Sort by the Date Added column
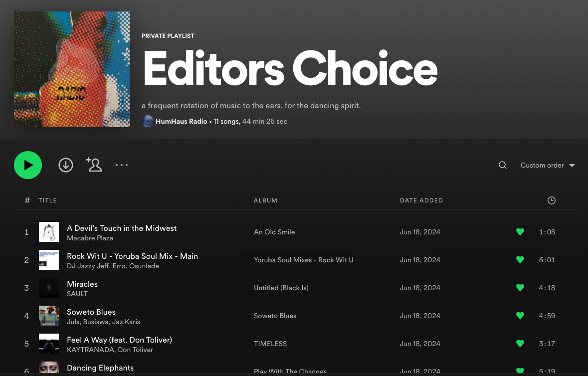 [421, 200]
